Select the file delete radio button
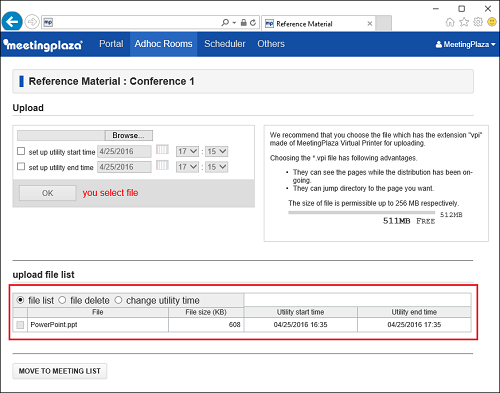Screen dimensions: 500x393 point(62,300)
